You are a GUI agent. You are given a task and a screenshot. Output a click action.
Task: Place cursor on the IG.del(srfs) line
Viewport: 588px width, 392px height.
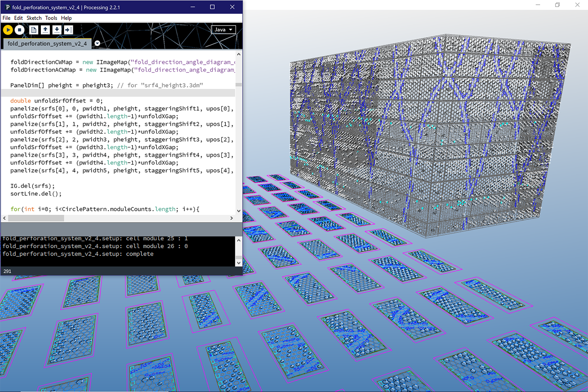(33, 186)
